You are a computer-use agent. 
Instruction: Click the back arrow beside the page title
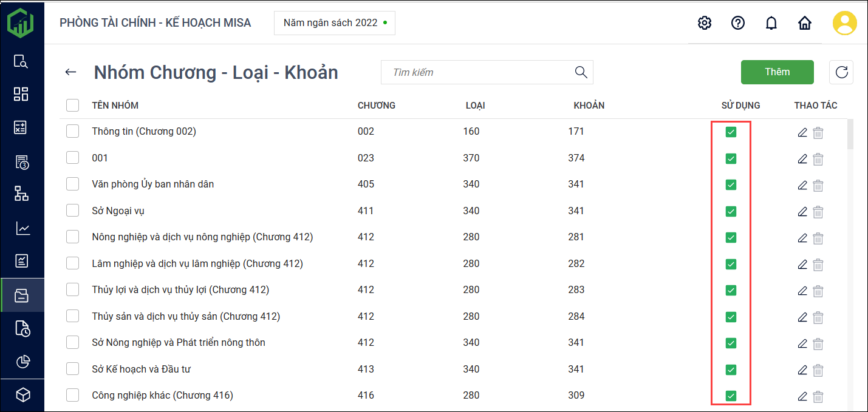pyautogui.click(x=71, y=72)
